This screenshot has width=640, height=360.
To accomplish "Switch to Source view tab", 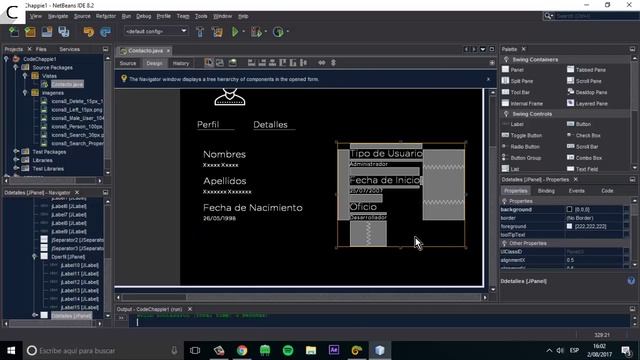I will (x=128, y=63).
